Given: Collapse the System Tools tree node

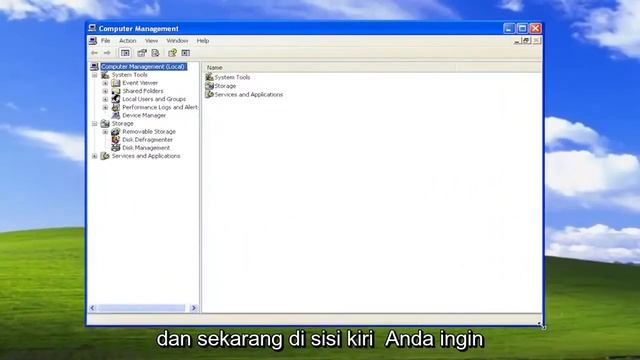Looking at the screenshot, I should tap(95, 75).
